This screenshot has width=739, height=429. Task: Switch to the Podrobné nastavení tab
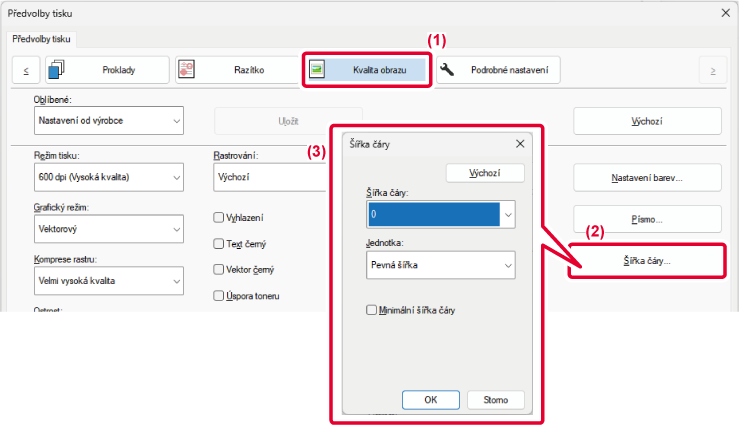pyautogui.click(x=498, y=70)
